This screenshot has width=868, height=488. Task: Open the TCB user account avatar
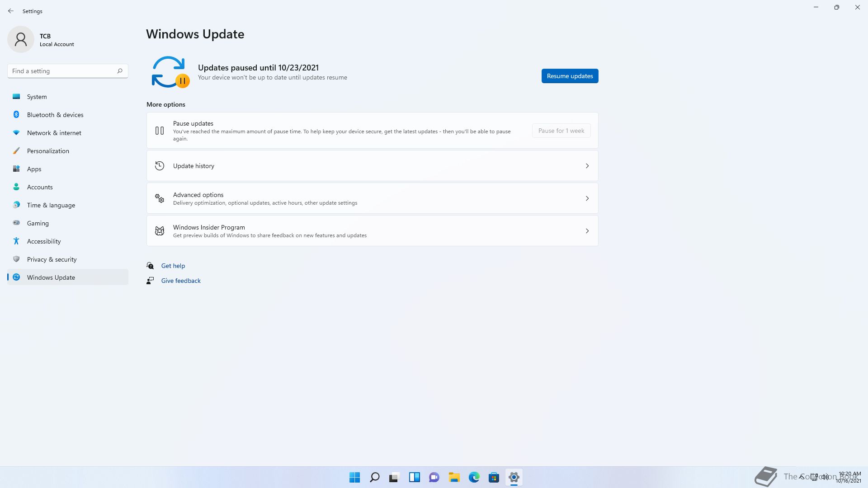point(21,39)
